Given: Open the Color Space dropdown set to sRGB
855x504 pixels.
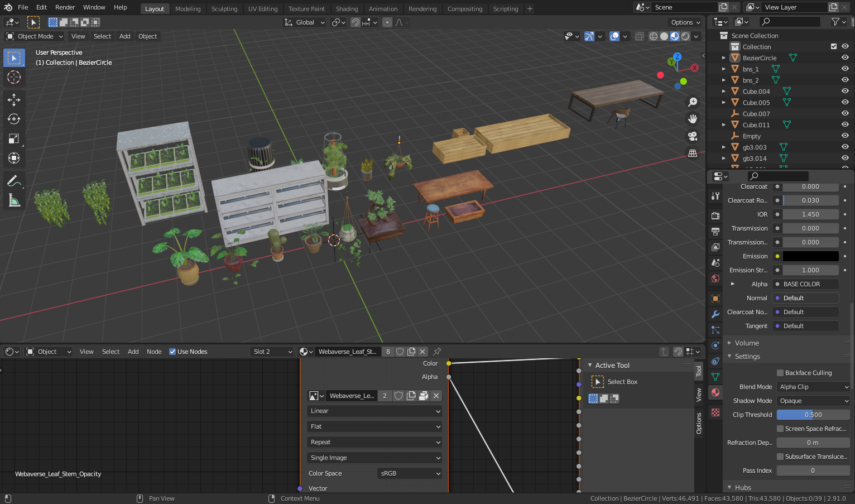Looking at the screenshot, I should click(x=410, y=473).
